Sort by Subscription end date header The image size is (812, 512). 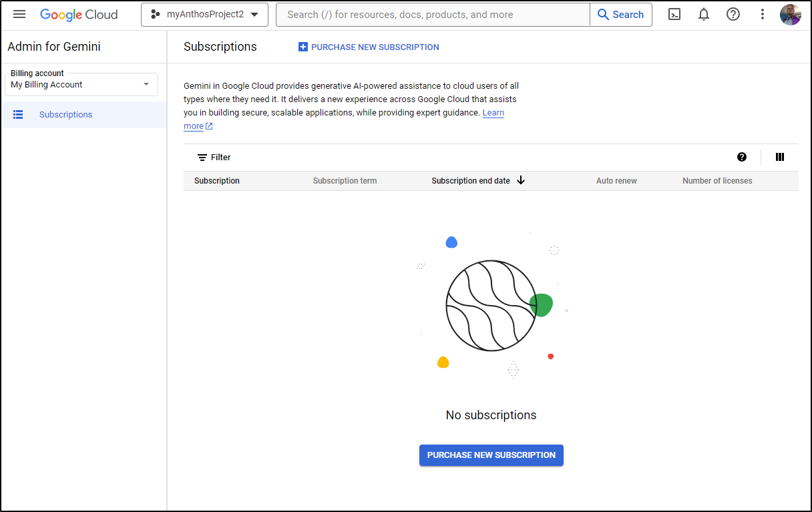point(471,181)
